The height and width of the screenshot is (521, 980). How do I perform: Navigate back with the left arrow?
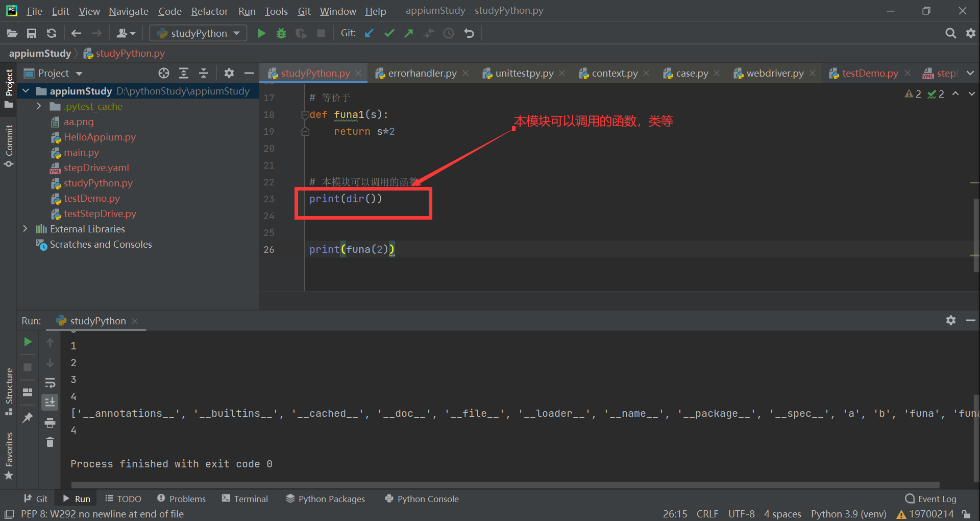(x=76, y=33)
